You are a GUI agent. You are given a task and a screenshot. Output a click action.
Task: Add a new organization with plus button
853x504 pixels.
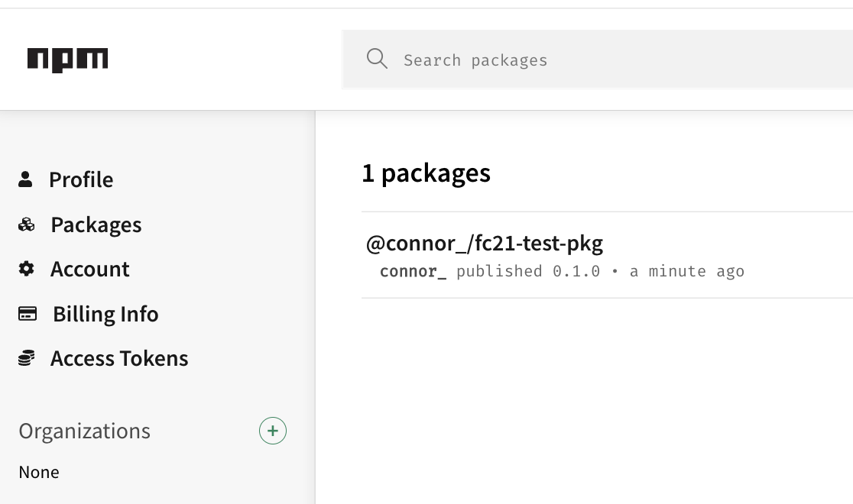[x=273, y=431]
